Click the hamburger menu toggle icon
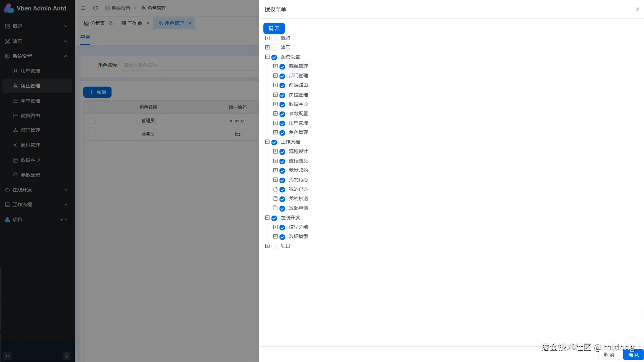 point(83,8)
